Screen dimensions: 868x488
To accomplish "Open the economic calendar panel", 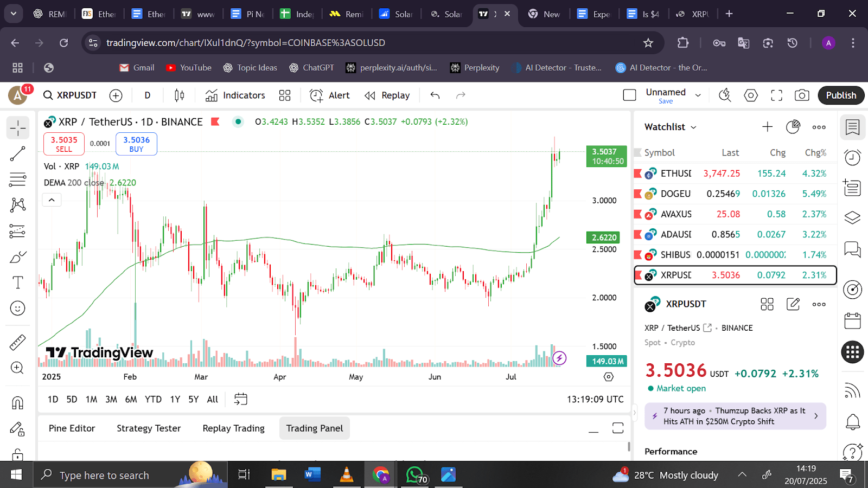I will (x=853, y=320).
